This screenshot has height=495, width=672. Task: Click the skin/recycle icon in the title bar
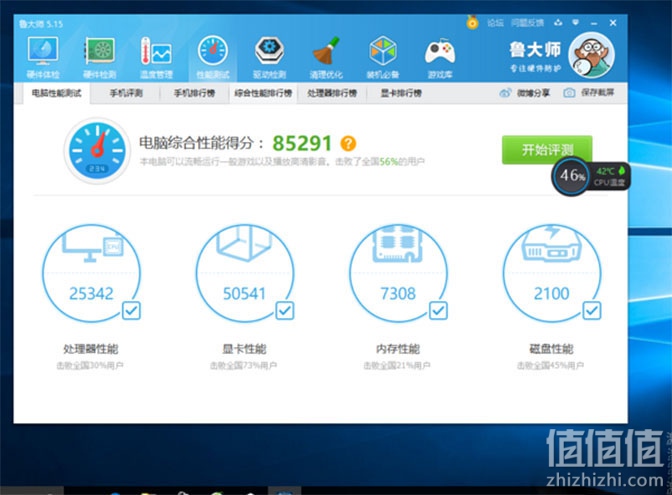pyautogui.click(x=558, y=23)
